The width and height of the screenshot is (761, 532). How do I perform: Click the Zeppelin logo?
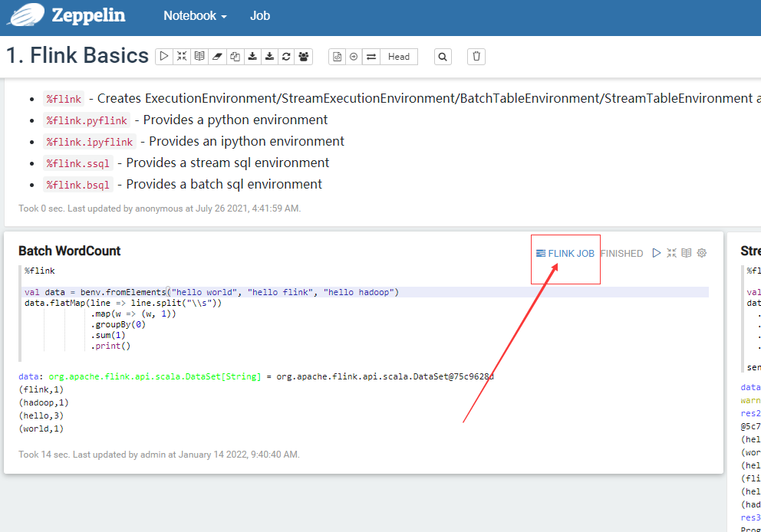66,15
